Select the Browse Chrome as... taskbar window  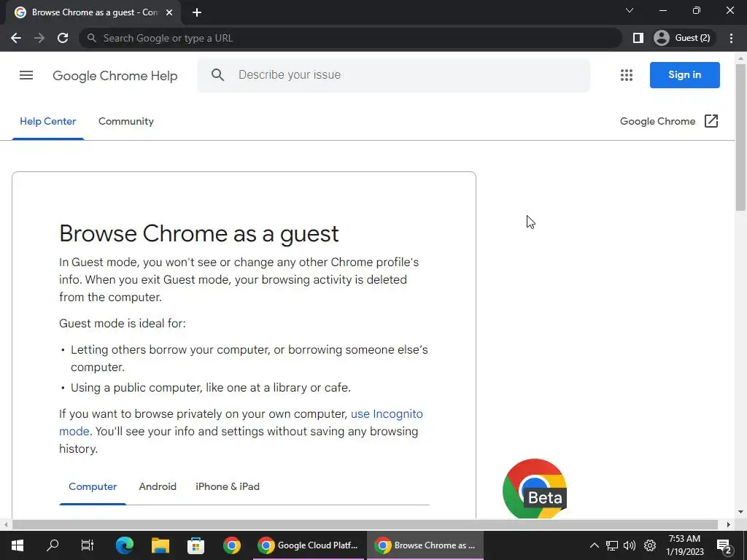425,545
